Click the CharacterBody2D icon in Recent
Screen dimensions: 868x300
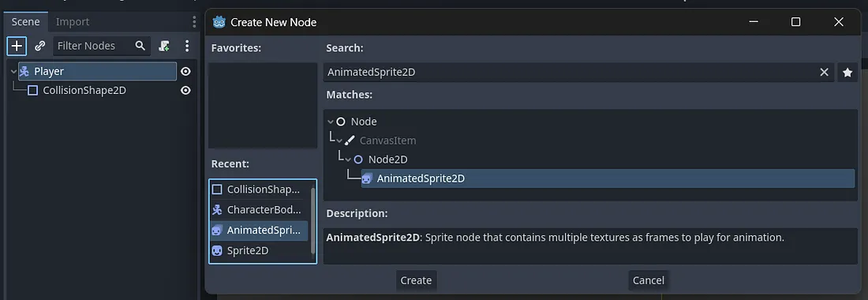[217, 210]
